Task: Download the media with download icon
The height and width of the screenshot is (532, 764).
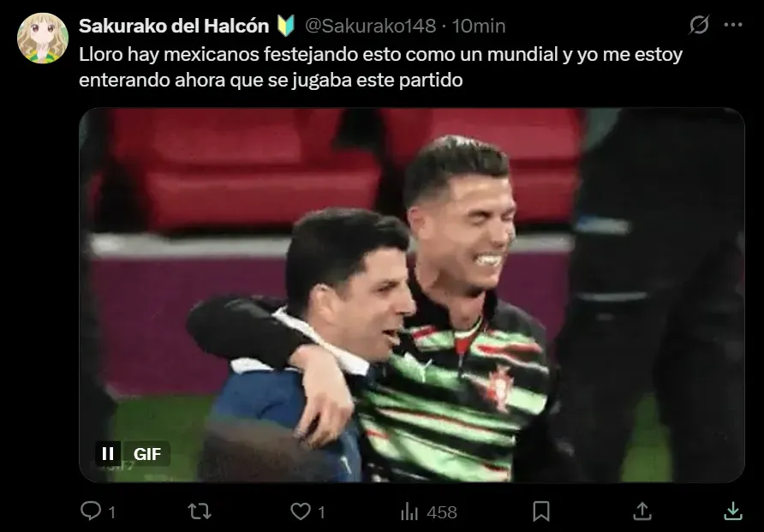Action: [x=733, y=511]
